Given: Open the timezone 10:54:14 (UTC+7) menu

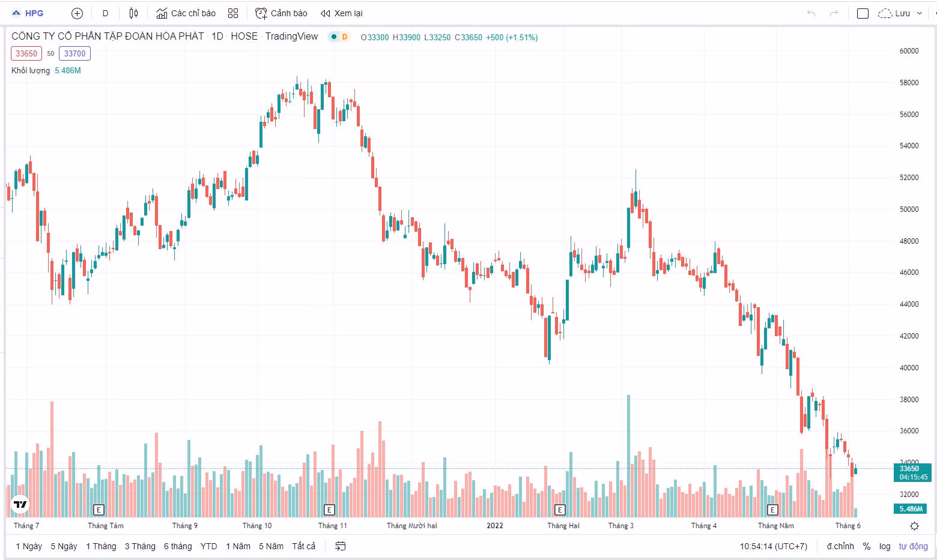Looking at the screenshot, I should point(773,546).
